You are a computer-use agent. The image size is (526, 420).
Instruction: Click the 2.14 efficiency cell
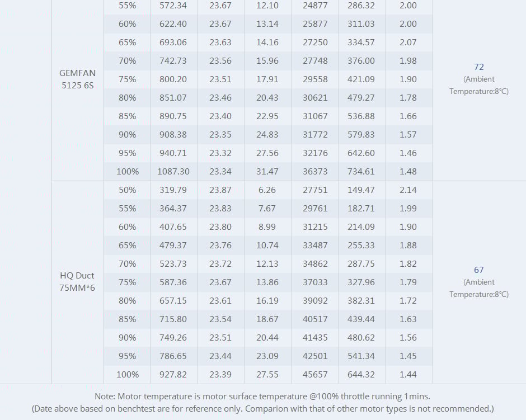pyautogui.click(x=408, y=190)
